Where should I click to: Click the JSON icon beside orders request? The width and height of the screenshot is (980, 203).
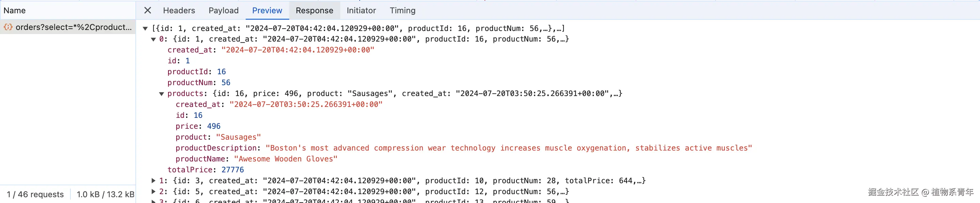tap(8, 27)
